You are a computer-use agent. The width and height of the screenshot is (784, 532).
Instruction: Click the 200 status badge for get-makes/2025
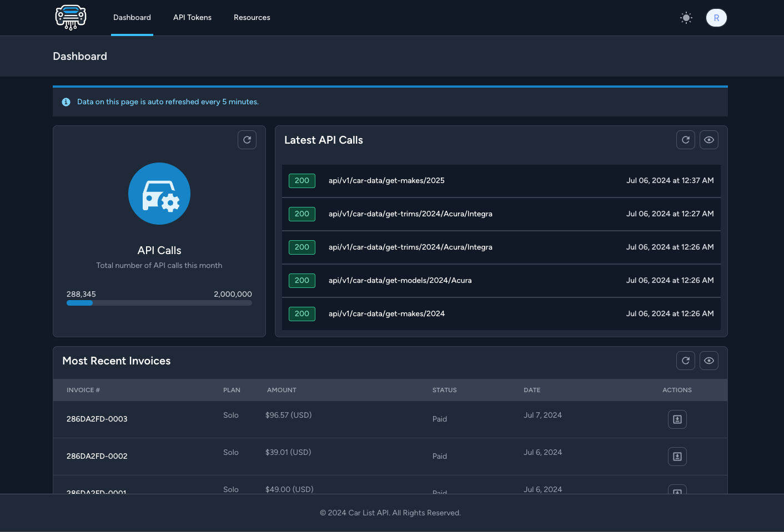(x=301, y=180)
